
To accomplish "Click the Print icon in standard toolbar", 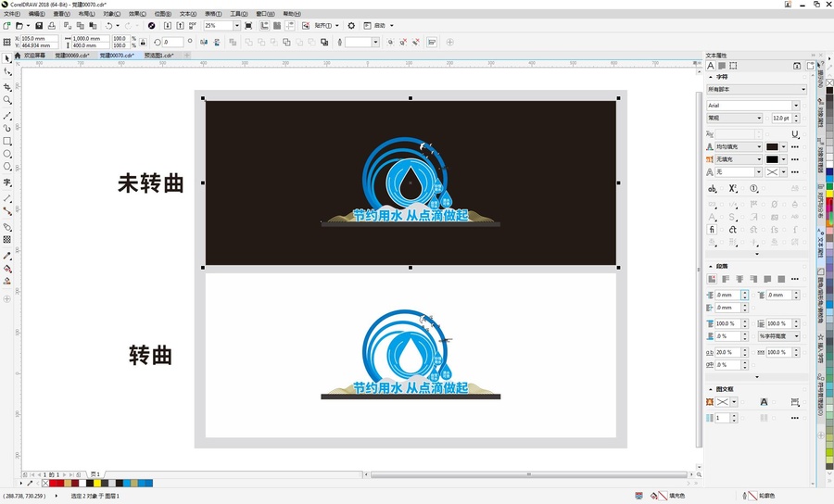I will click(52, 26).
